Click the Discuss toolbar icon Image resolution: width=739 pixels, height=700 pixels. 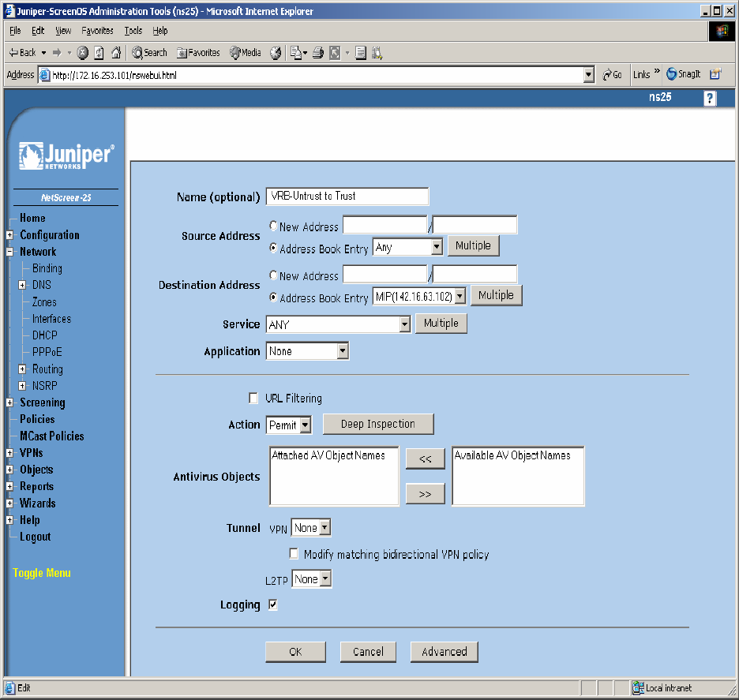[x=361, y=52]
